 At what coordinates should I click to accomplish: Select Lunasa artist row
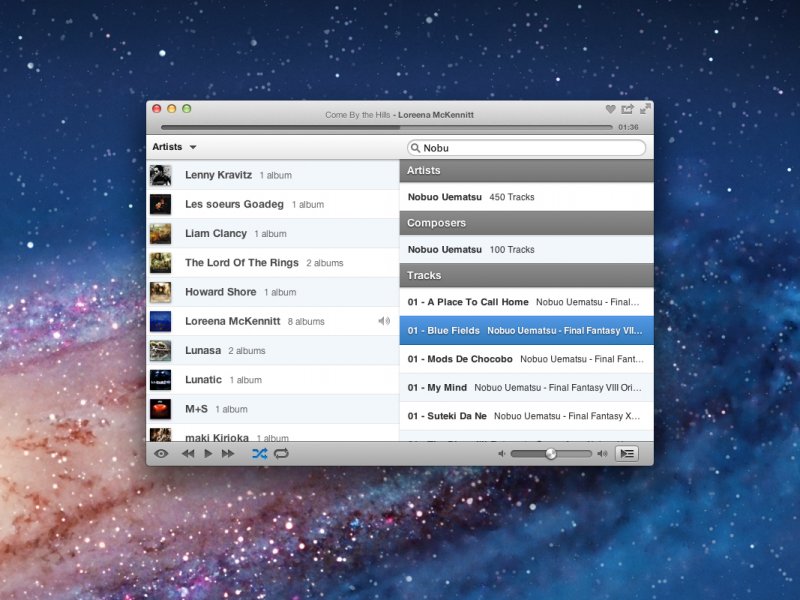pos(273,351)
